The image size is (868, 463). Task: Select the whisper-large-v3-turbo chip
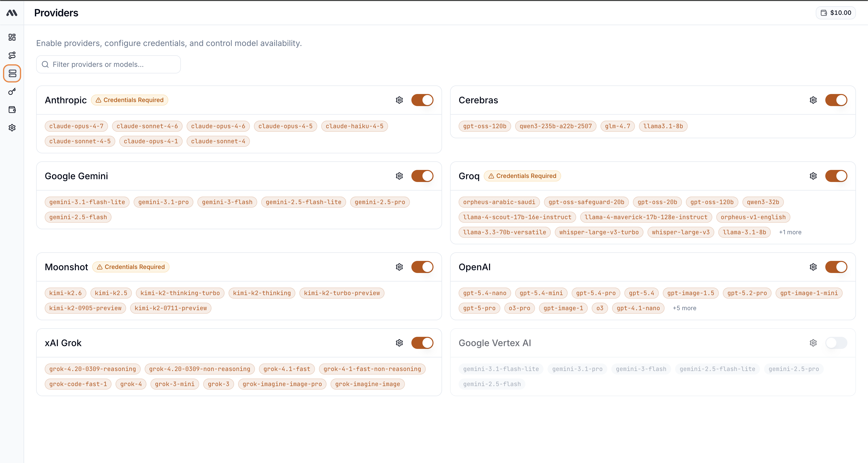pos(599,232)
